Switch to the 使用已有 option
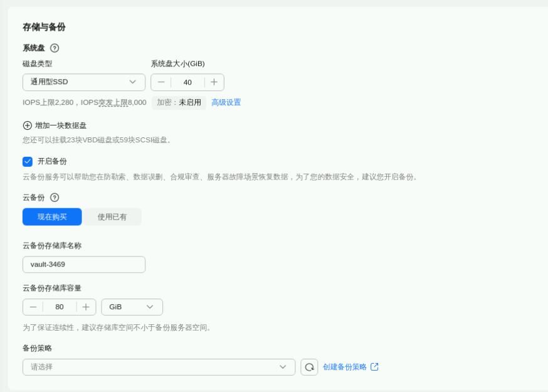The height and width of the screenshot is (392, 548). (x=112, y=217)
